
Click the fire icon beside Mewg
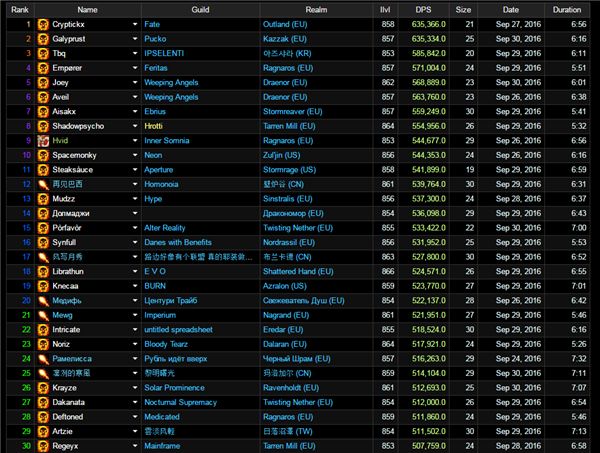(43, 315)
